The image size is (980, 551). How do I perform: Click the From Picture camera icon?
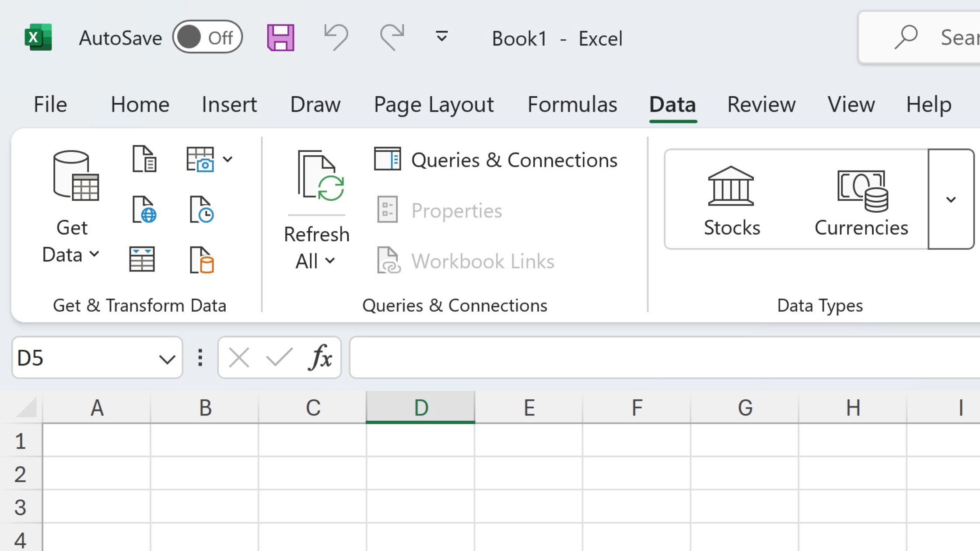pos(200,159)
